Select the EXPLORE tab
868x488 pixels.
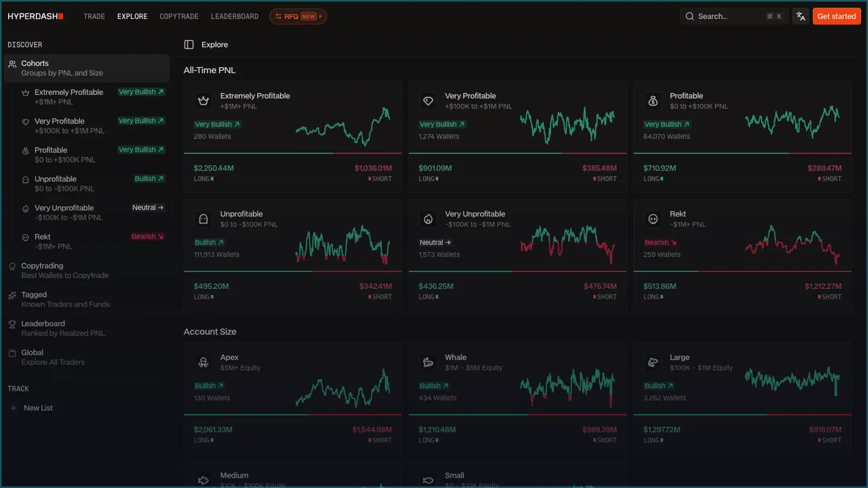point(132,16)
